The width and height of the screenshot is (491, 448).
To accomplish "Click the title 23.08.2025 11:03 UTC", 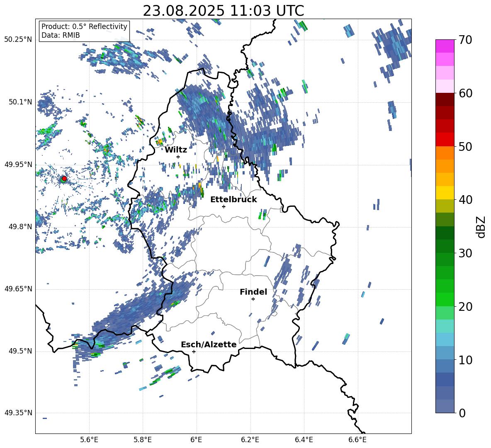I will pyautogui.click(x=224, y=11).
